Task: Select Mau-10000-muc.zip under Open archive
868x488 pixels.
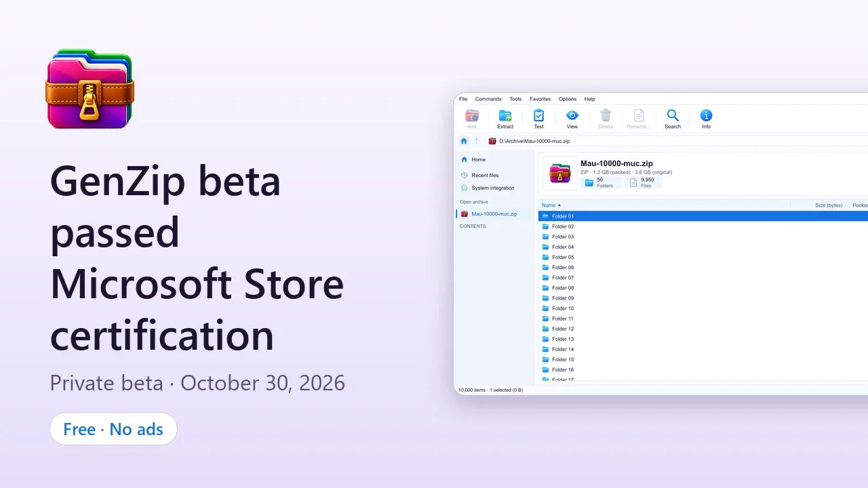Action: click(494, 214)
